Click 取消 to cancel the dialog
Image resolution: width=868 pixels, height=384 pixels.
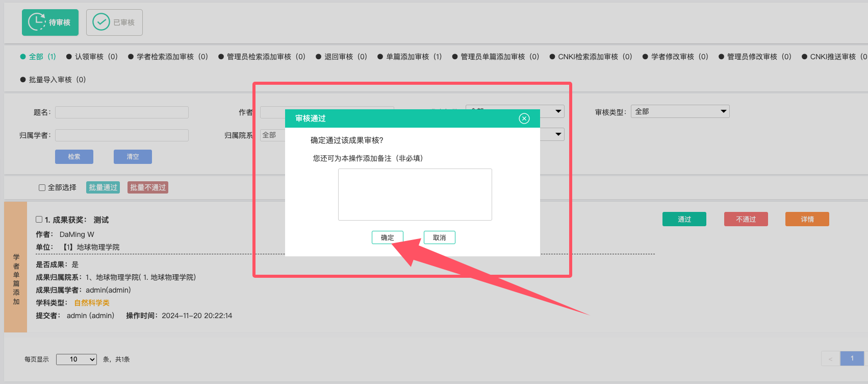pyautogui.click(x=440, y=237)
